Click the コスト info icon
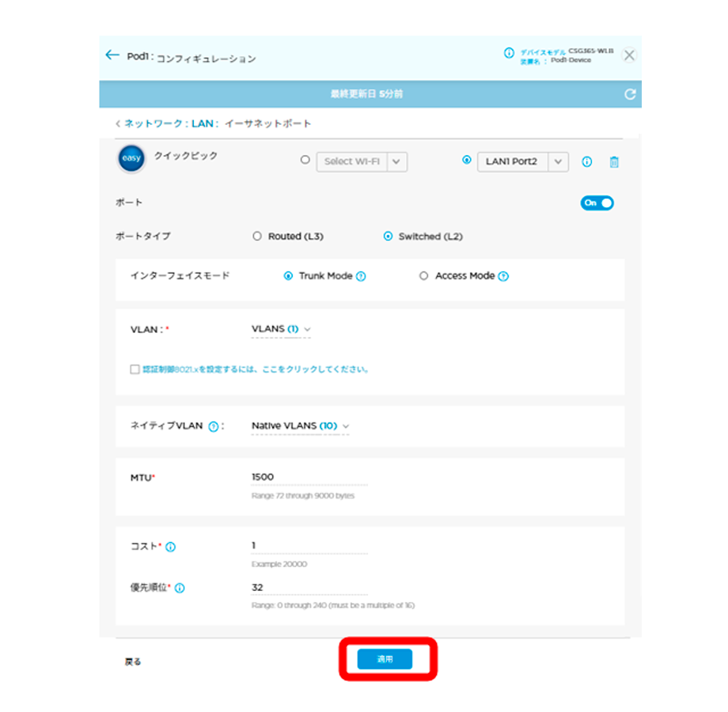The width and height of the screenshot is (728, 712). point(171,547)
